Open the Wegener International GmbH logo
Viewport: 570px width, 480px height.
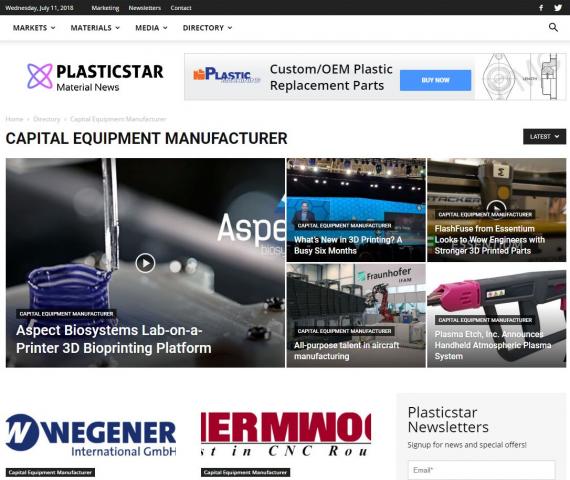(x=91, y=435)
